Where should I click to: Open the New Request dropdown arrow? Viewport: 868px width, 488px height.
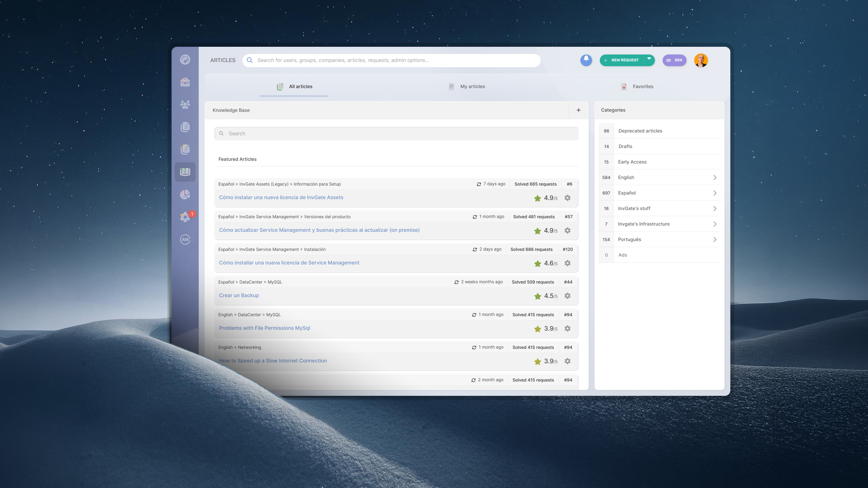click(649, 59)
